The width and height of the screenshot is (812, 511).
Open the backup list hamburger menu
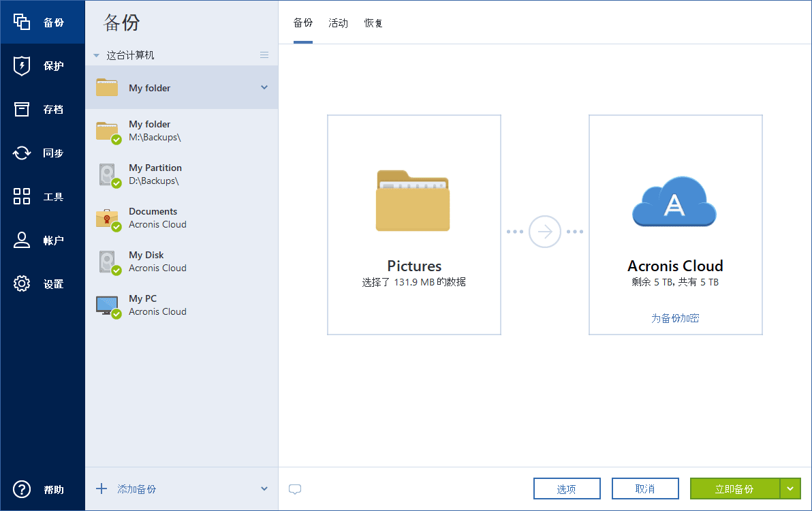click(x=264, y=55)
